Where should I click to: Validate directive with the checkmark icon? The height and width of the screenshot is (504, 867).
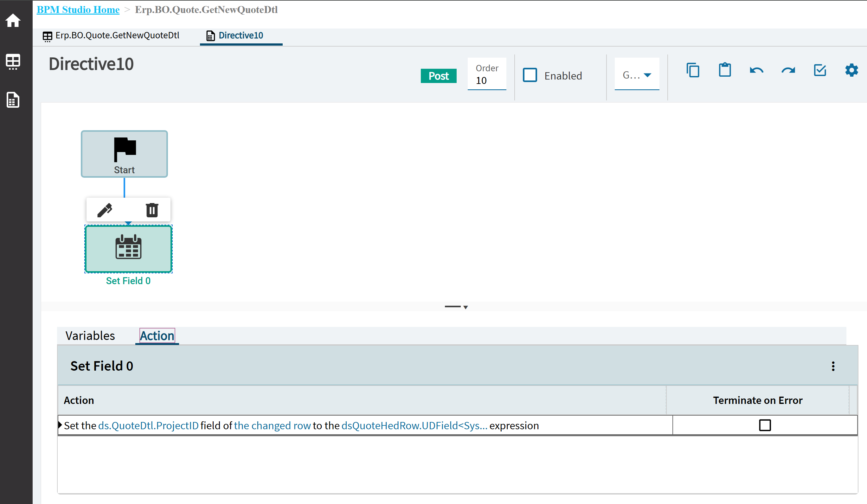(x=820, y=70)
